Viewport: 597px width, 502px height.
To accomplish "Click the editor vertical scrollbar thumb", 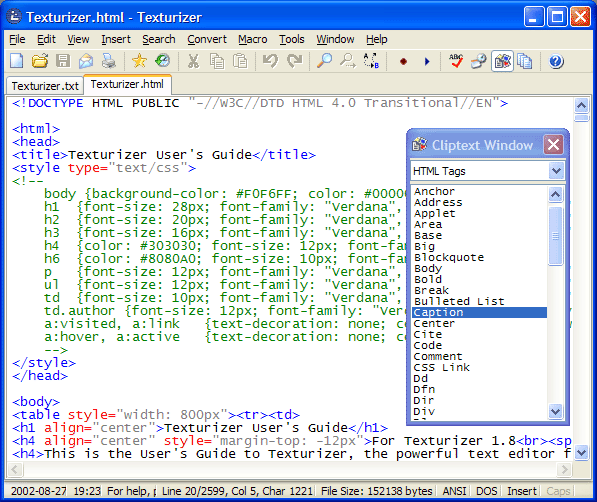I will [x=581, y=118].
